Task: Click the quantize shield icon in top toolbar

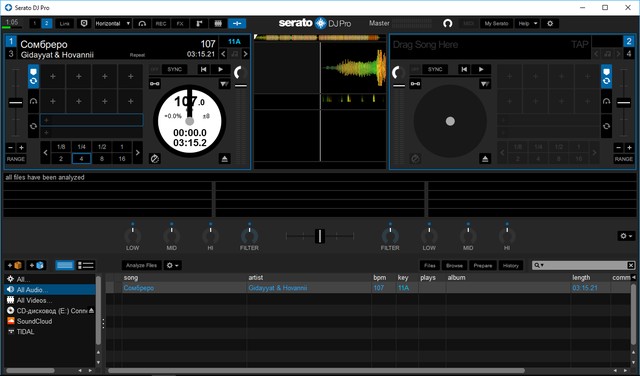Action: click(84, 24)
